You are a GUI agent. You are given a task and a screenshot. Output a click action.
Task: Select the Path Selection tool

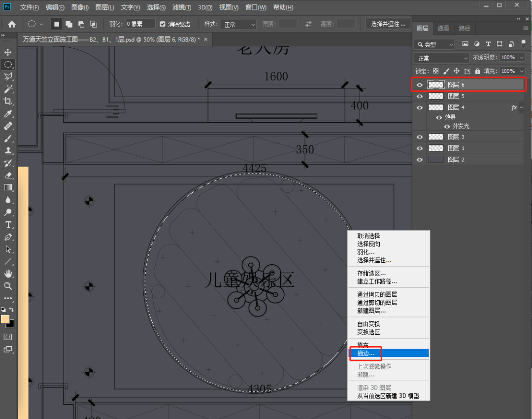(8, 249)
